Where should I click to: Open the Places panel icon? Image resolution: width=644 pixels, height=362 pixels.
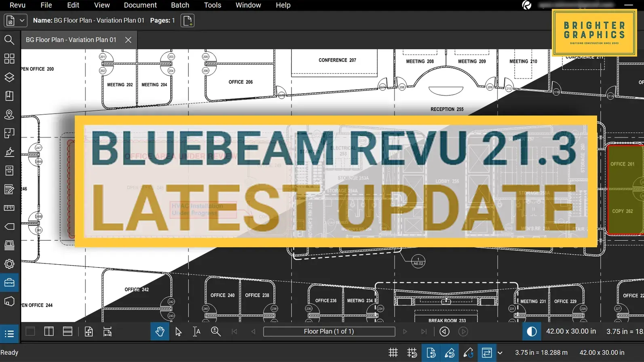click(9, 115)
